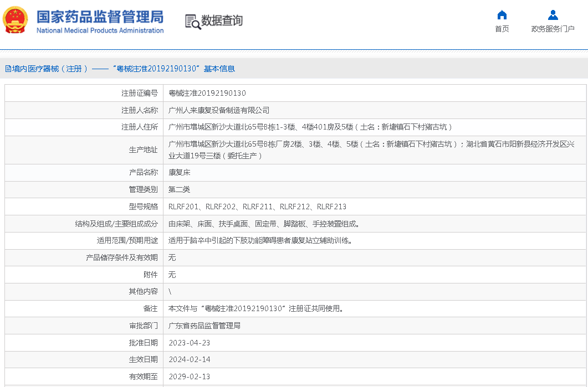Click the 适用范围/预期用途 label

coord(127,240)
